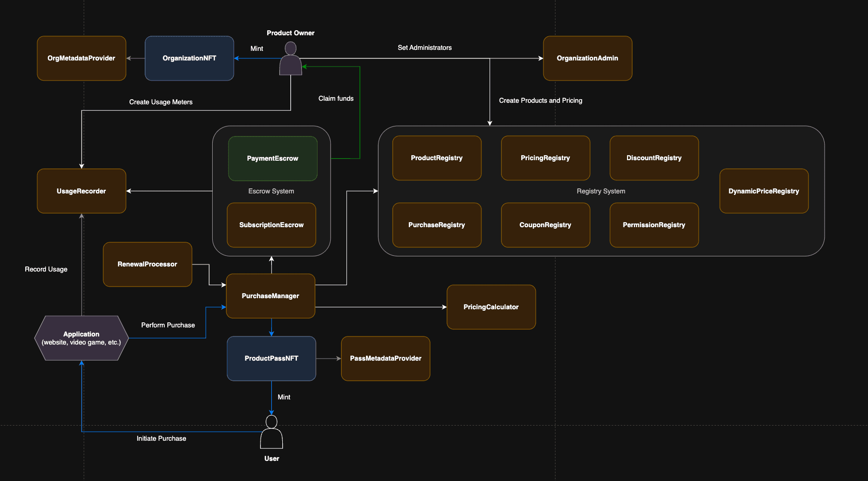Viewport: 868px width, 481px height.
Task: Select the Initiate Purchase label
Action: coord(161,438)
